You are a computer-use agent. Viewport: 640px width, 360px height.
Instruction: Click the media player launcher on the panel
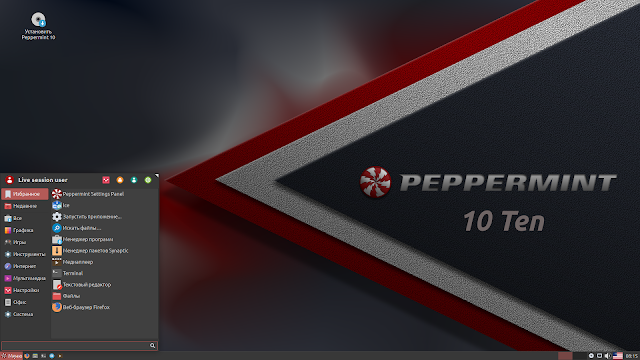pyautogui.click(x=60, y=356)
